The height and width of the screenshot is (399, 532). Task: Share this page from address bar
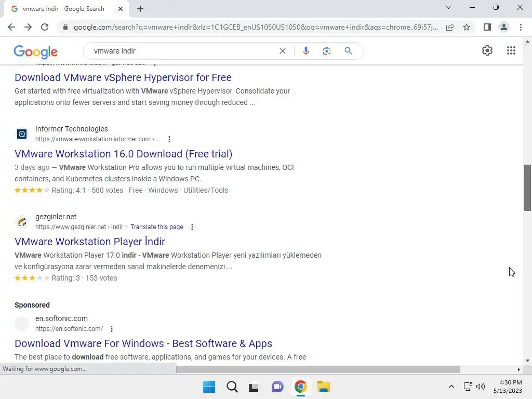[x=450, y=27]
